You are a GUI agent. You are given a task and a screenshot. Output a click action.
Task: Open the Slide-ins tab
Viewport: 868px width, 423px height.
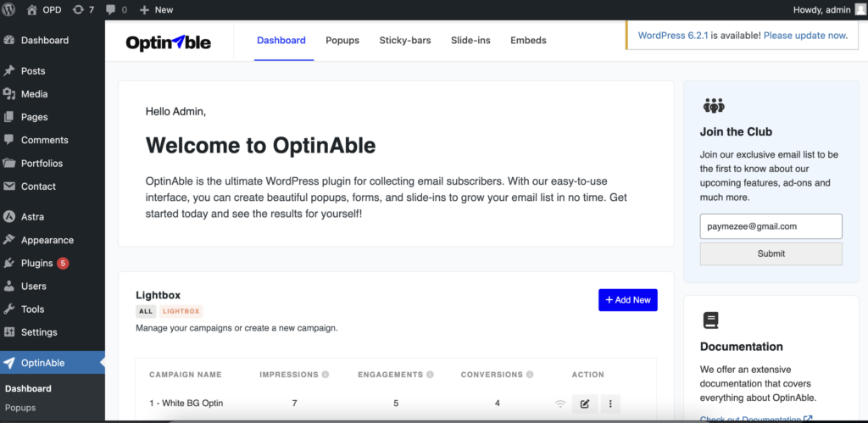pos(470,41)
